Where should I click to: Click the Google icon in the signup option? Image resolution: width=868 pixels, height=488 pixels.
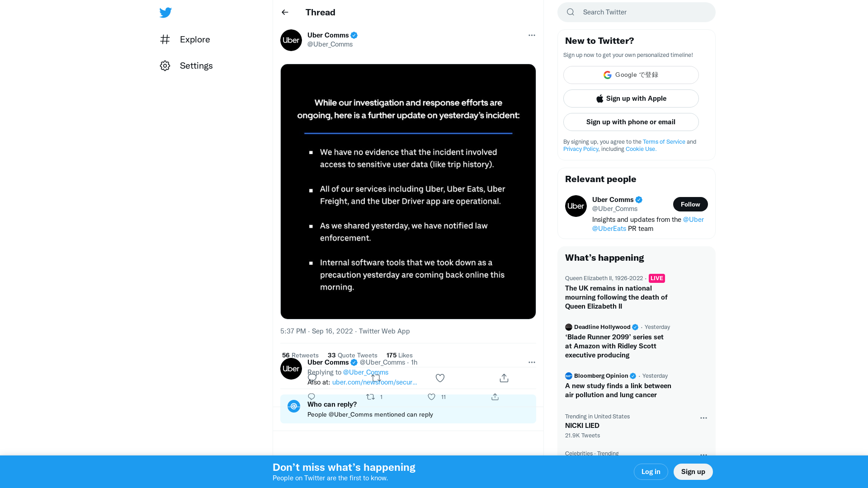click(x=607, y=75)
